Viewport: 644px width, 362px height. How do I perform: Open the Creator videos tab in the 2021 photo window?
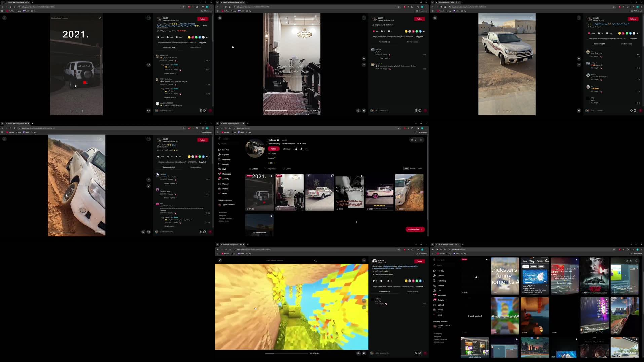click(196, 48)
